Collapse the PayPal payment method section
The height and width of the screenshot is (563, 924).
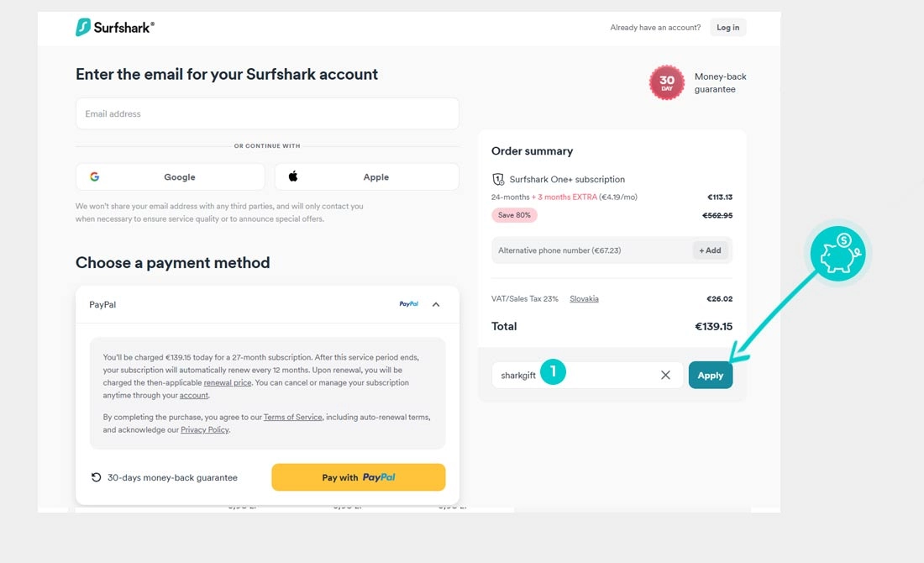pos(436,304)
